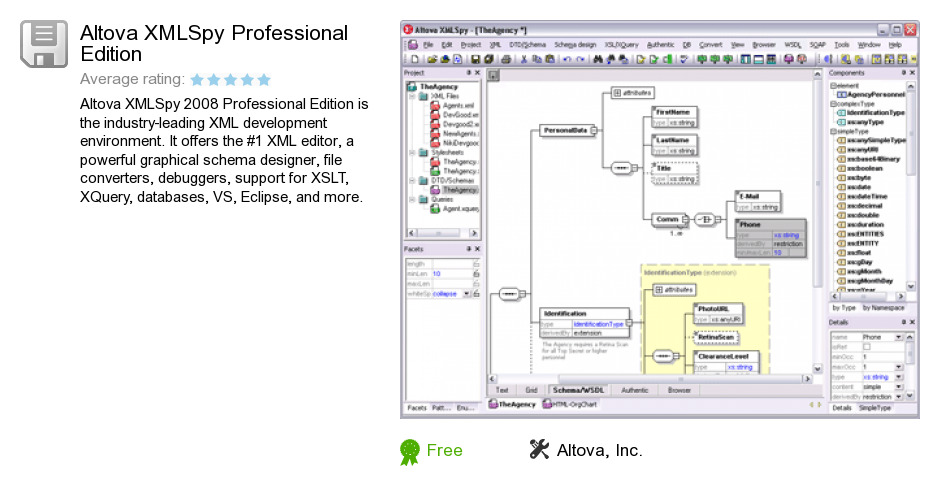Select Agent.xquery in Queries folder
This screenshot has width=940, height=496.
click(454, 209)
